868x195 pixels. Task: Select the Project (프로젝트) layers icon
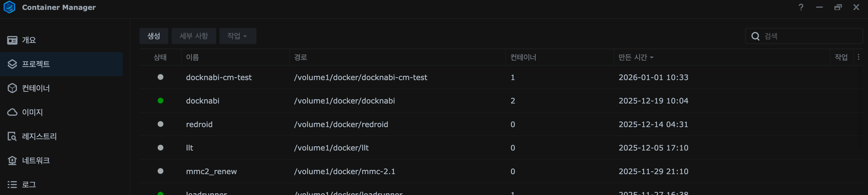12,64
